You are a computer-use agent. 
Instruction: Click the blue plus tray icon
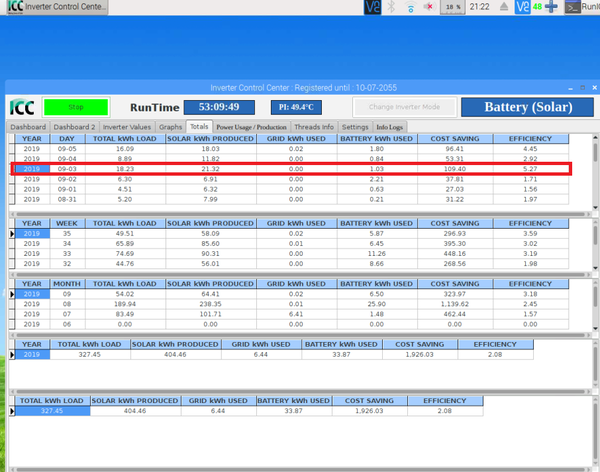552,7
